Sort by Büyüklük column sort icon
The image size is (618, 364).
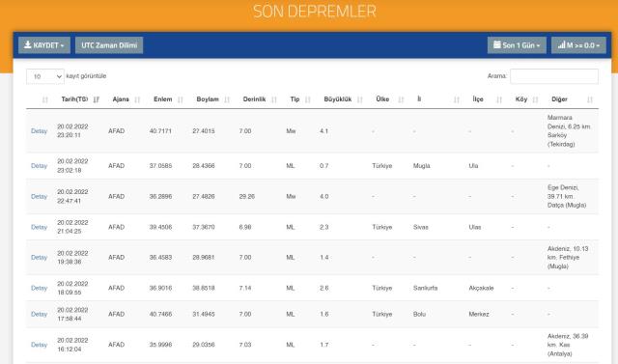tap(359, 99)
